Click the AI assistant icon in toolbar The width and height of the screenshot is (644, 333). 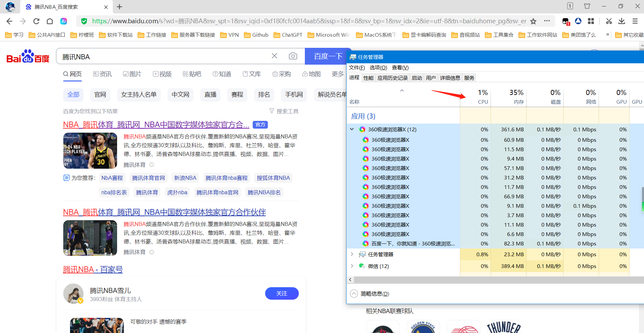click(x=63, y=21)
